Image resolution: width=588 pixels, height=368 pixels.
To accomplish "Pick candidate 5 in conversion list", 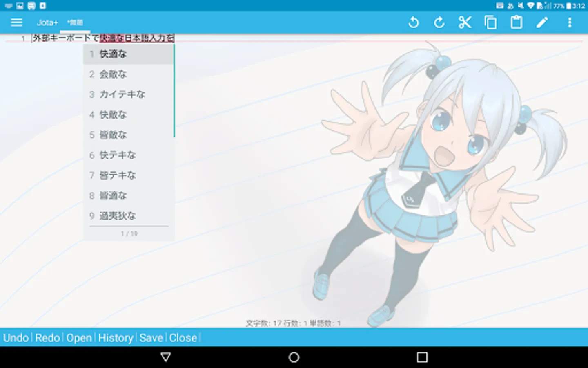I will click(129, 135).
